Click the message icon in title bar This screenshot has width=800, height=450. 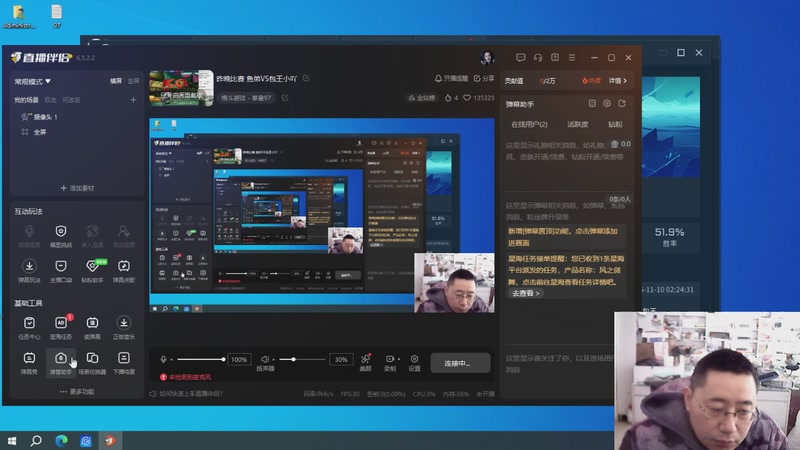click(x=520, y=58)
